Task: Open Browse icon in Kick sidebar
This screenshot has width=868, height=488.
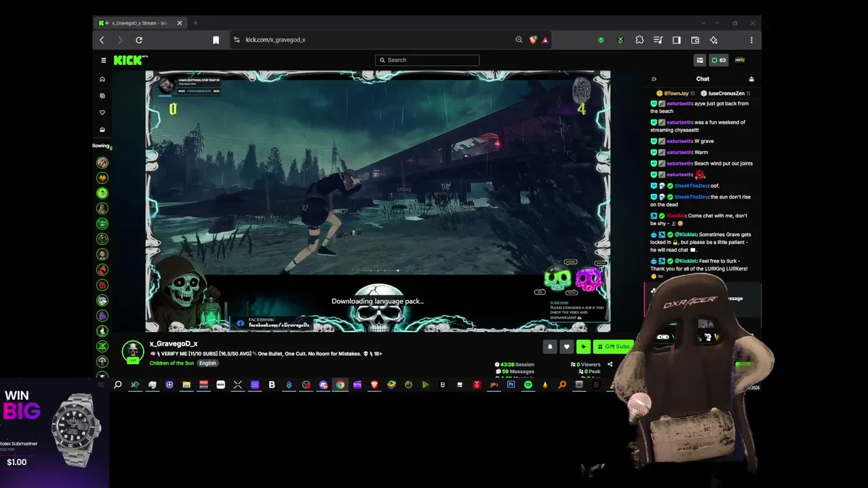Action: tap(102, 96)
